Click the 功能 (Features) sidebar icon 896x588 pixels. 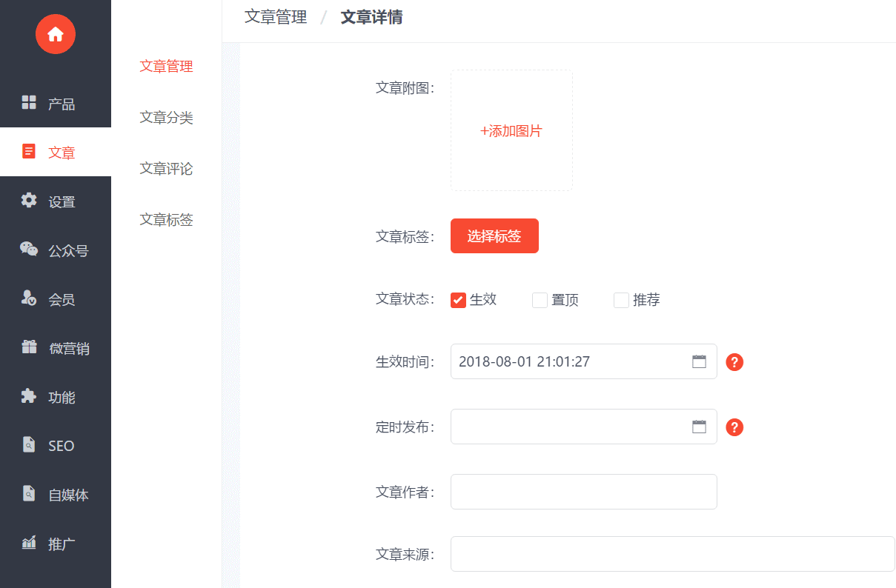click(55, 396)
